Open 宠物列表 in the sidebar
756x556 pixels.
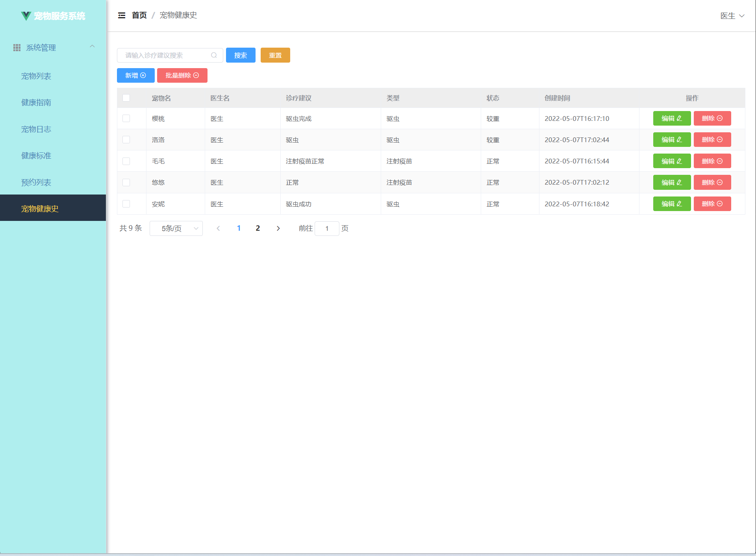[x=36, y=76]
